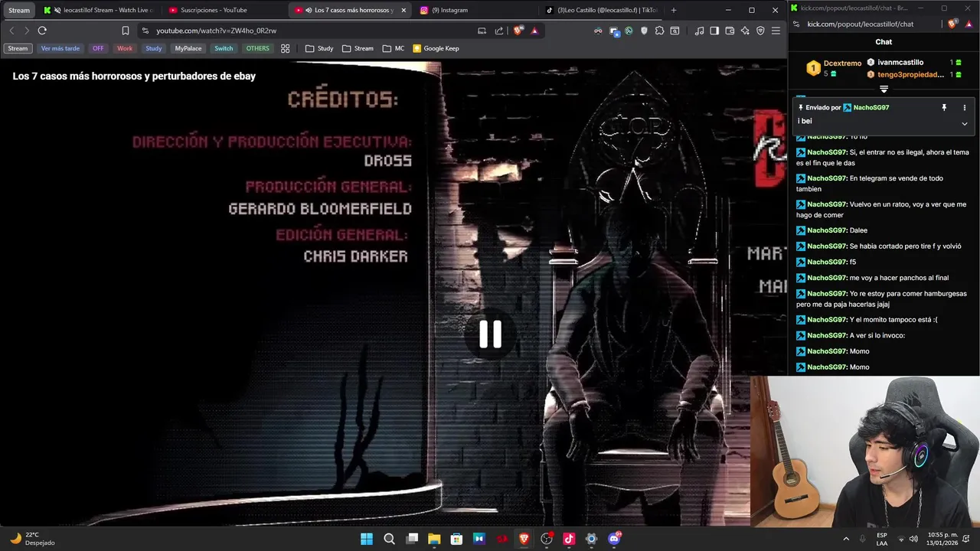Open Windows taskbar Search
This screenshot has width=980, height=551.
coord(389,539)
